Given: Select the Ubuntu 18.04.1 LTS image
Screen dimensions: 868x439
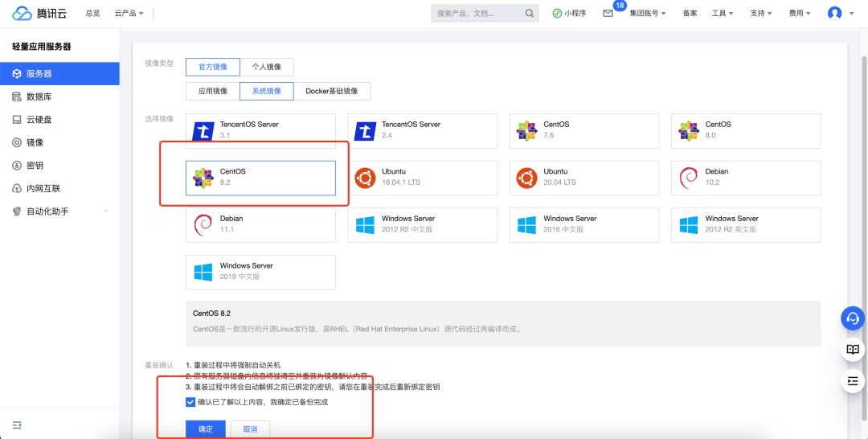Looking at the screenshot, I should (x=423, y=178).
